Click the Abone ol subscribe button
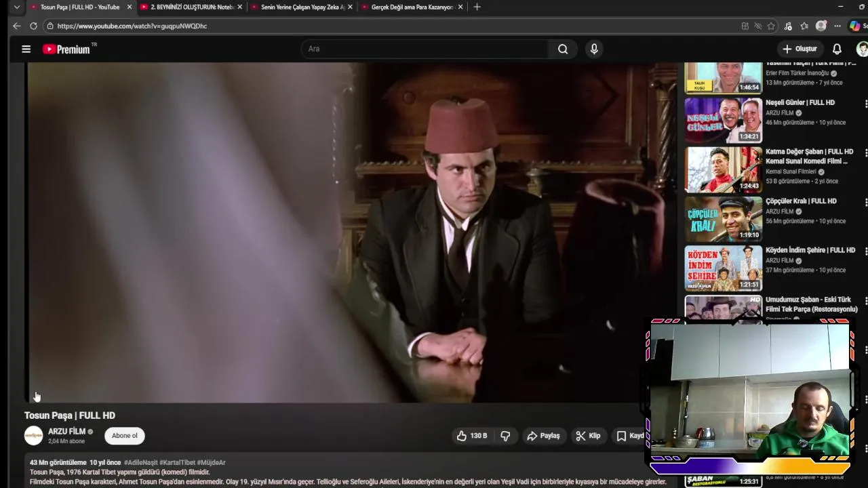Image resolution: width=868 pixels, height=488 pixels. click(125, 436)
